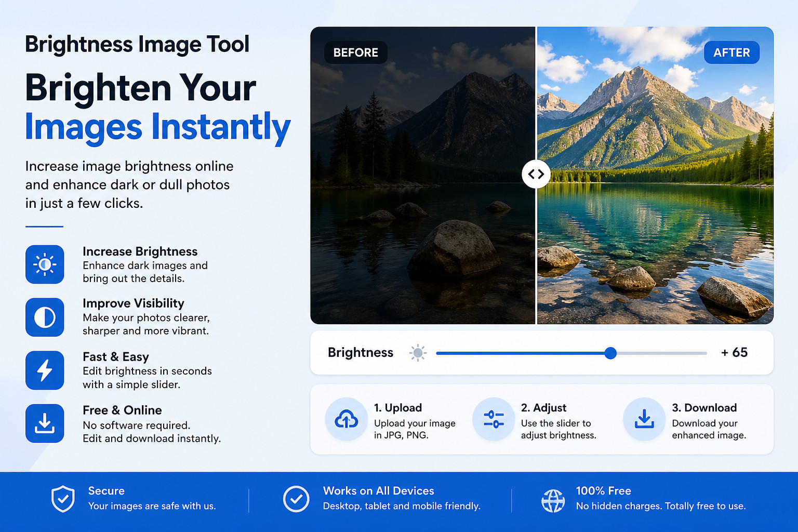Click the Works on All Devices checkmark icon
The height and width of the screenshot is (532, 798).
(x=296, y=499)
